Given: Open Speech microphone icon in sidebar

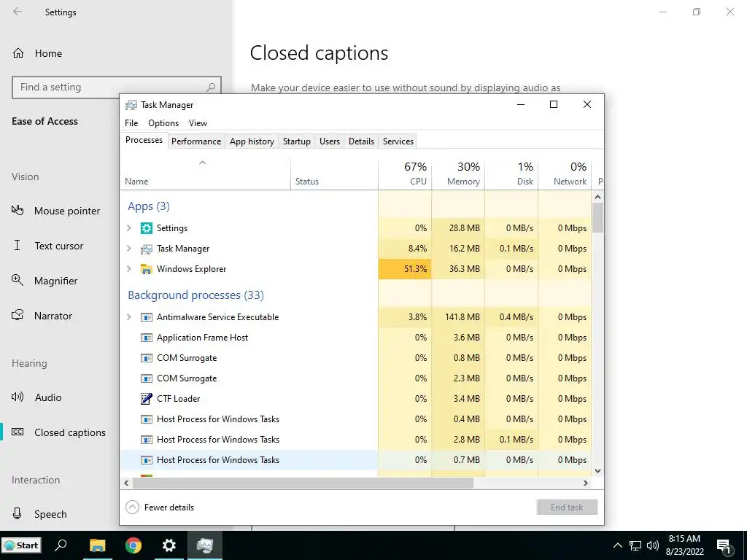Looking at the screenshot, I should (18, 513).
